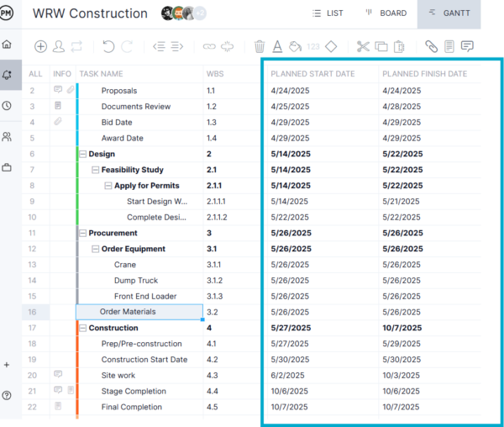Viewport: 504px width, 427px height.
Task: Click the PLANNED FINISH DATE column header
Action: pos(424,74)
